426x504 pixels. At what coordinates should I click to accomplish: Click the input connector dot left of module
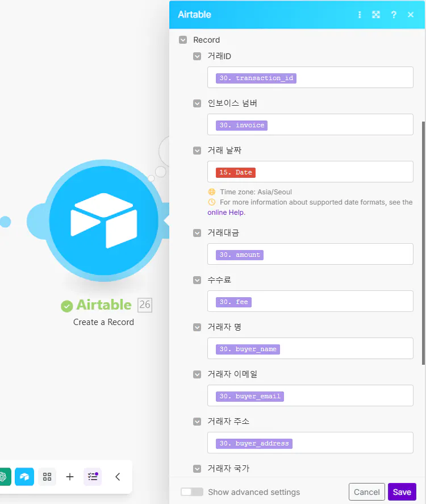(x=5, y=222)
